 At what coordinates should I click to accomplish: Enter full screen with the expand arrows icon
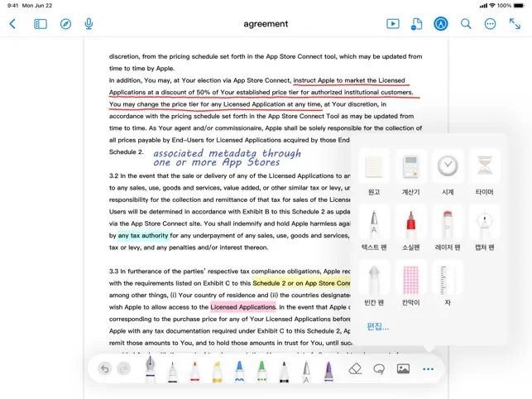[515, 24]
